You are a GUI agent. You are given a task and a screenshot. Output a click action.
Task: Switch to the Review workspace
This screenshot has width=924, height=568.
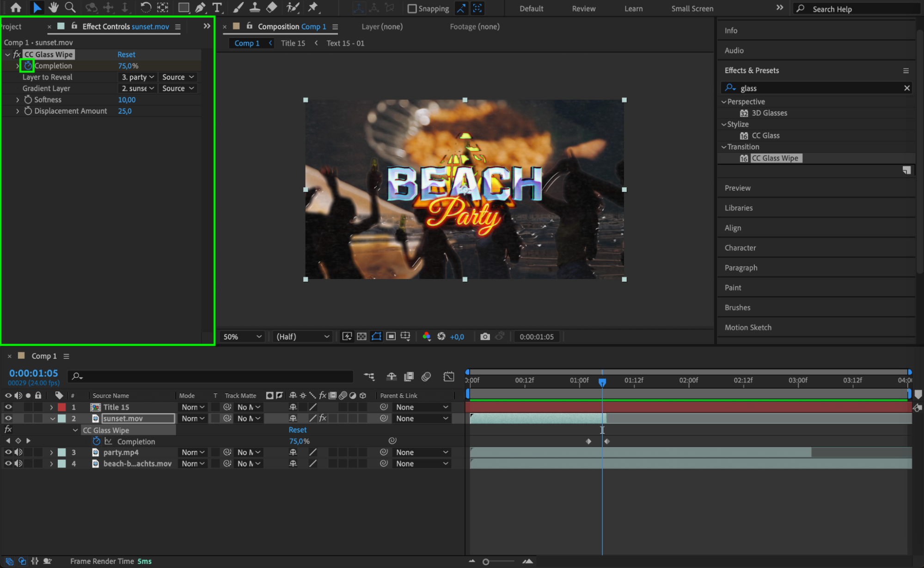click(x=583, y=8)
